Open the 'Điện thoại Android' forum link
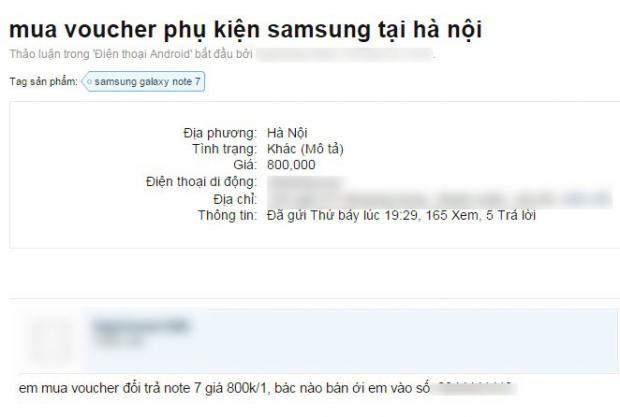 143,54
